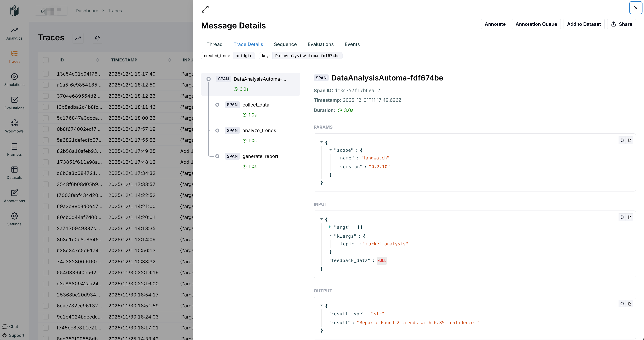Image resolution: width=644 pixels, height=340 pixels.
Task: Expand the "args" array in INPUT
Action: point(330,227)
